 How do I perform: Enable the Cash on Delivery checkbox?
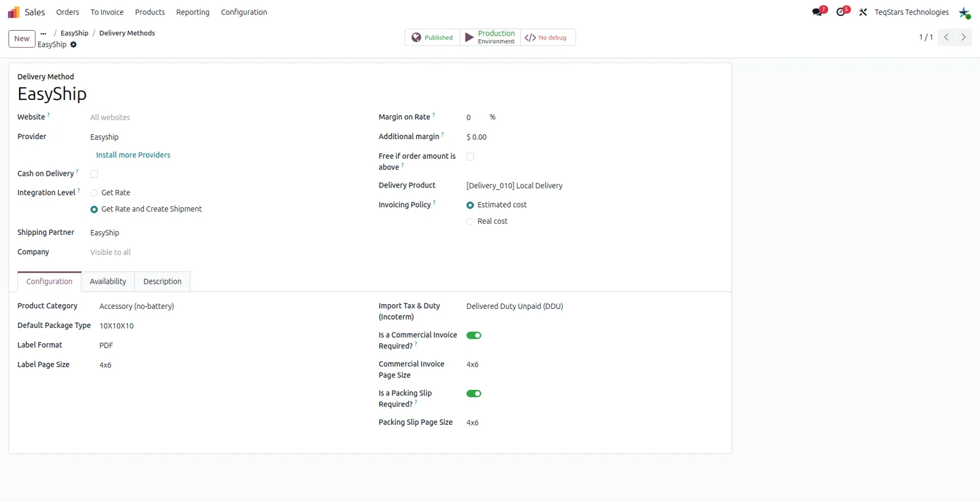pyautogui.click(x=94, y=174)
